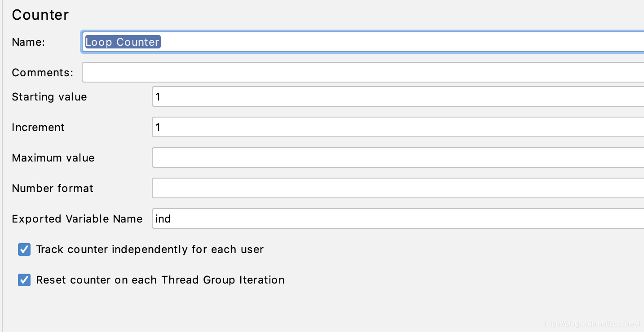This screenshot has height=332, width=644.
Task: Click the "Track counter independently for each user" text
Action: [150, 249]
